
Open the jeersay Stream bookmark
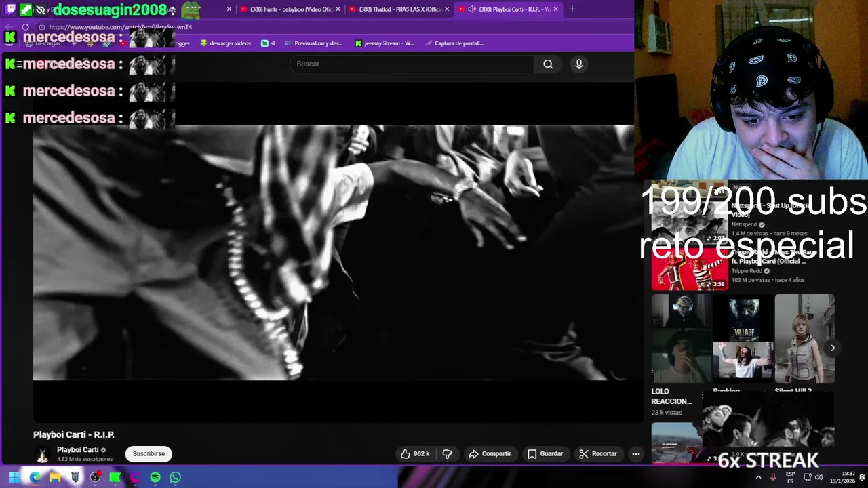pos(384,43)
